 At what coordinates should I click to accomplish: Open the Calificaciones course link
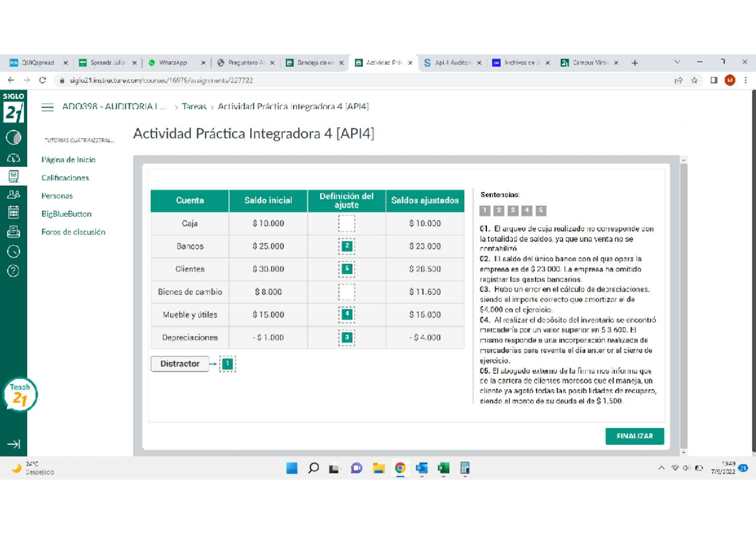[x=65, y=178]
